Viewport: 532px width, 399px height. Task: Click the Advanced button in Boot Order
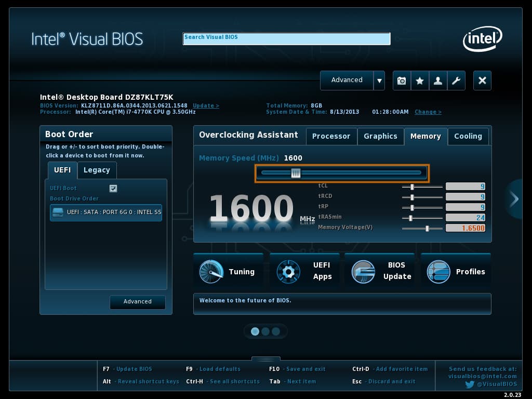click(x=137, y=302)
